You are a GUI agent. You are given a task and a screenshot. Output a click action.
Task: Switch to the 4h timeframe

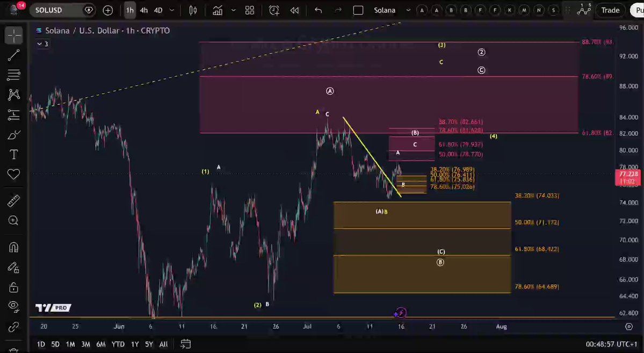click(x=144, y=10)
